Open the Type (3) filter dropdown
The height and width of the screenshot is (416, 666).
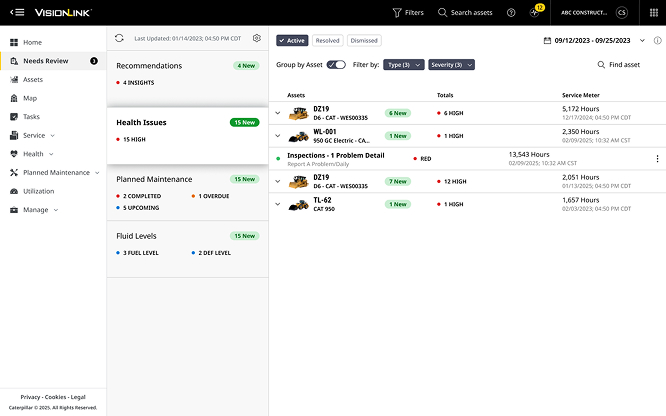click(x=404, y=65)
